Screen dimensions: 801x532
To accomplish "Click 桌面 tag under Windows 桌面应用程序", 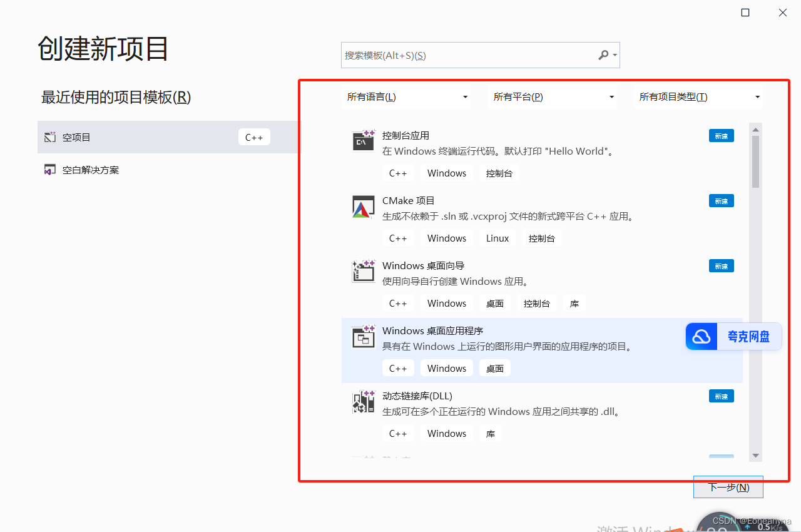I will (x=495, y=369).
